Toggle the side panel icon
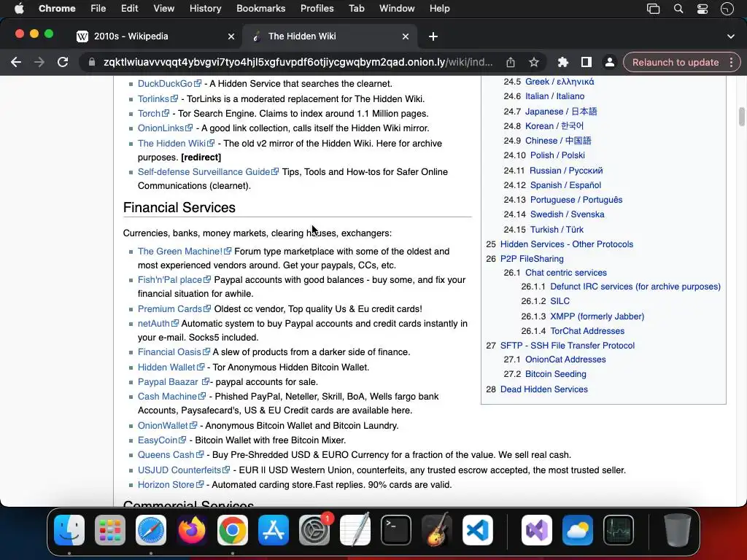Image resolution: width=747 pixels, height=560 pixels. pyautogui.click(x=587, y=63)
